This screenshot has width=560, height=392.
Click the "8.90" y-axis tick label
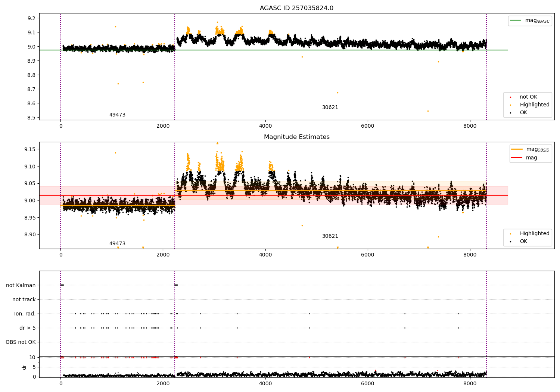pyautogui.click(x=30, y=235)
